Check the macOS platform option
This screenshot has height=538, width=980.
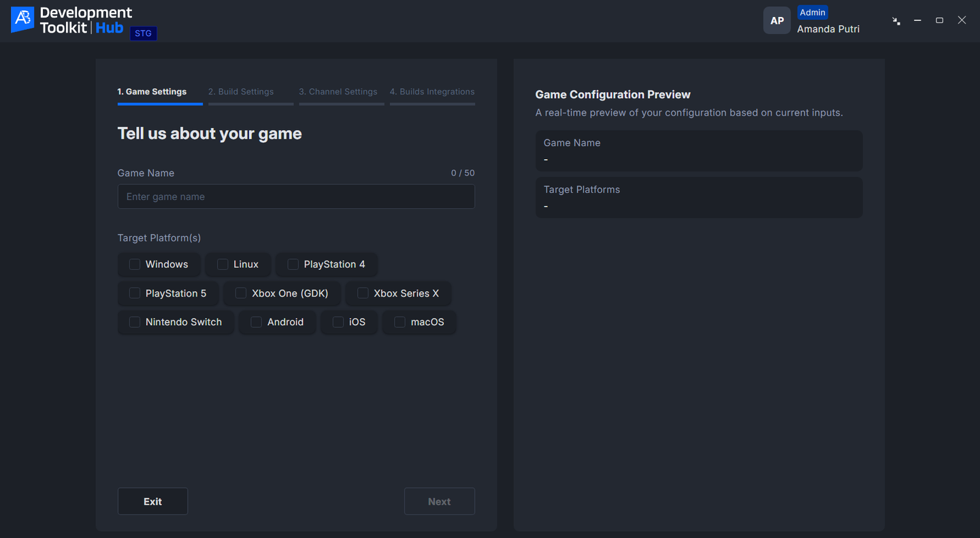(x=399, y=322)
